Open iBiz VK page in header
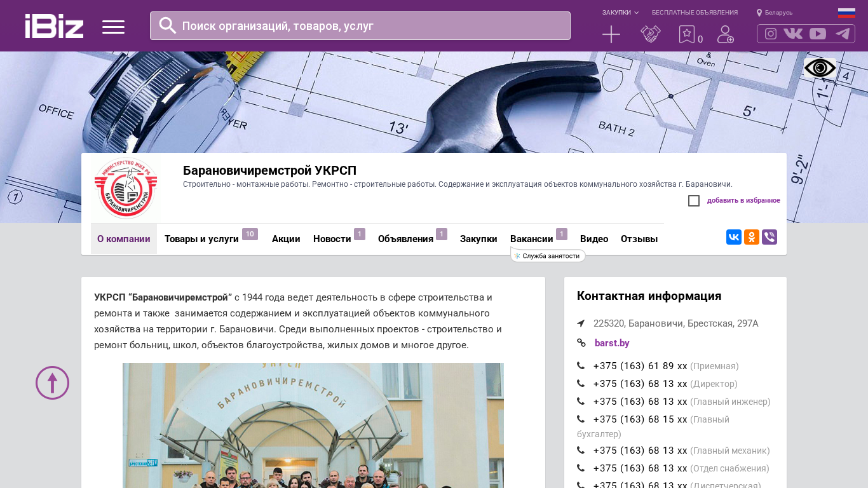The width and height of the screenshot is (868, 488). 793,34
